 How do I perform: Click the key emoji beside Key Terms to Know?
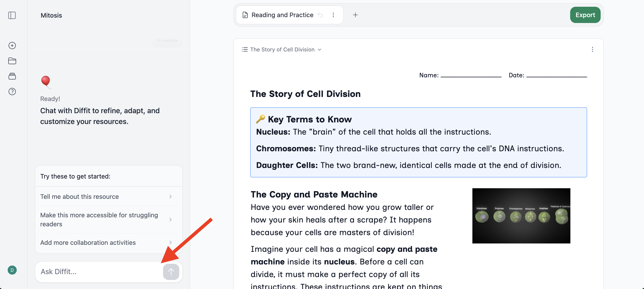coord(261,119)
